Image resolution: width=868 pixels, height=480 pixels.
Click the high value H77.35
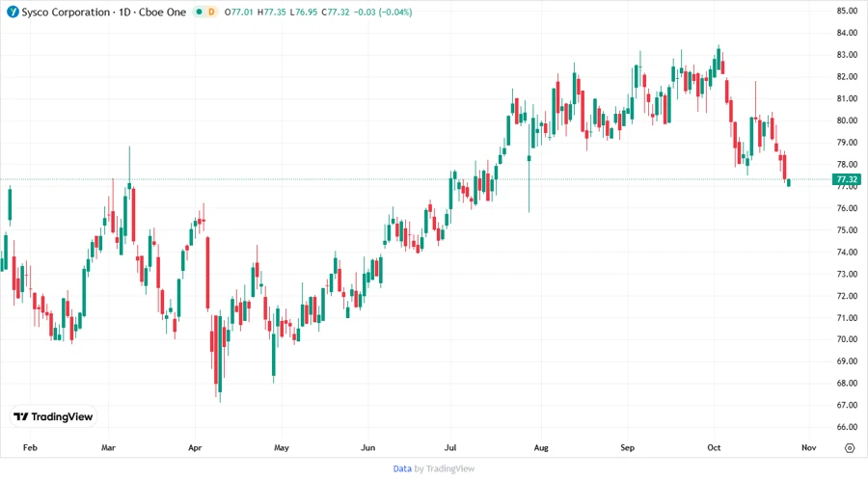click(272, 13)
